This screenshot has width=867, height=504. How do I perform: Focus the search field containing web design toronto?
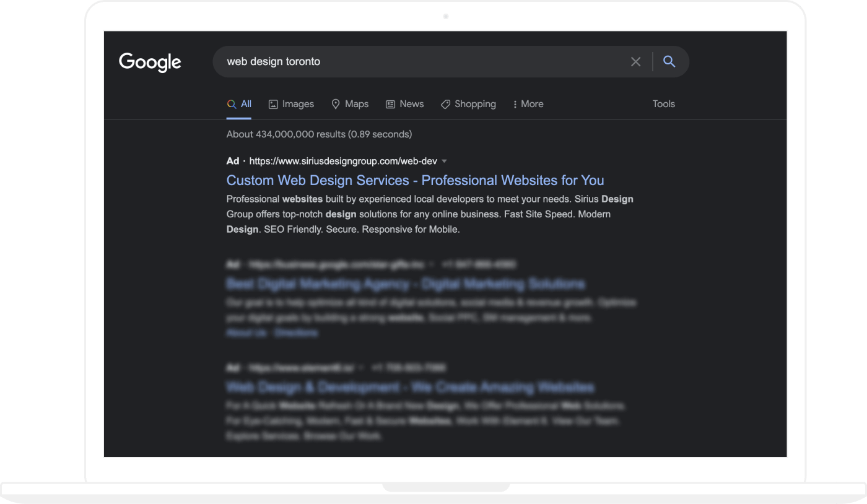(421, 62)
